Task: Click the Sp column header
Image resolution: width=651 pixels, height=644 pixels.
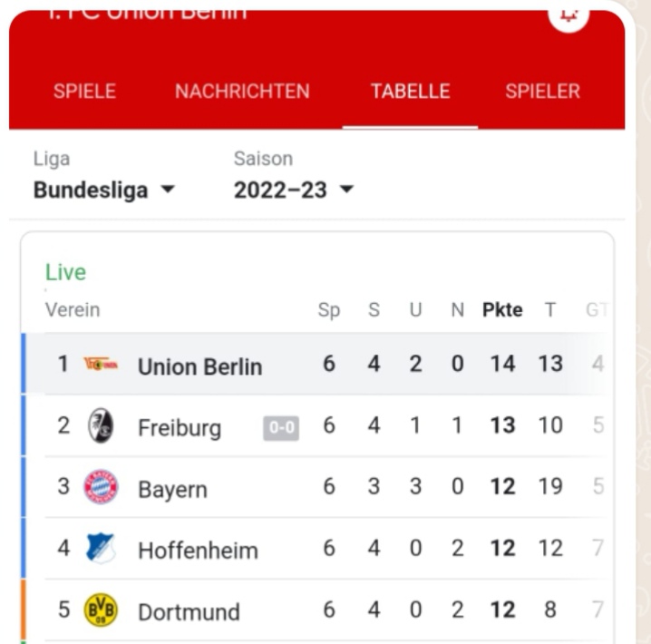Action: pyautogui.click(x=329, y=310)
